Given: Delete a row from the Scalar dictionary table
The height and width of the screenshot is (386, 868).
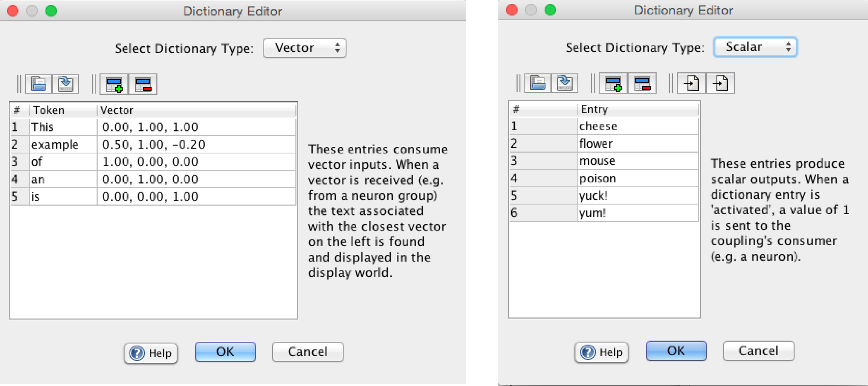Looking at the screenshot, I should [x=642, y=83].
